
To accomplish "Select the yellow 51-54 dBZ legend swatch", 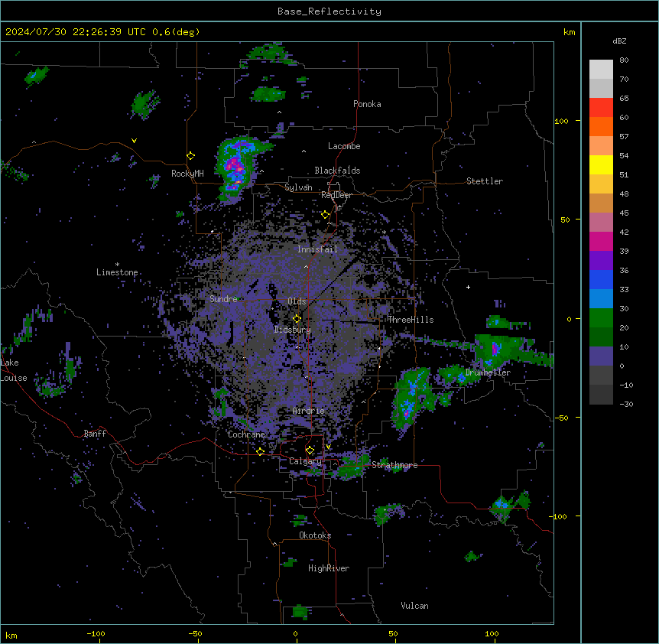I will point(601,165).
